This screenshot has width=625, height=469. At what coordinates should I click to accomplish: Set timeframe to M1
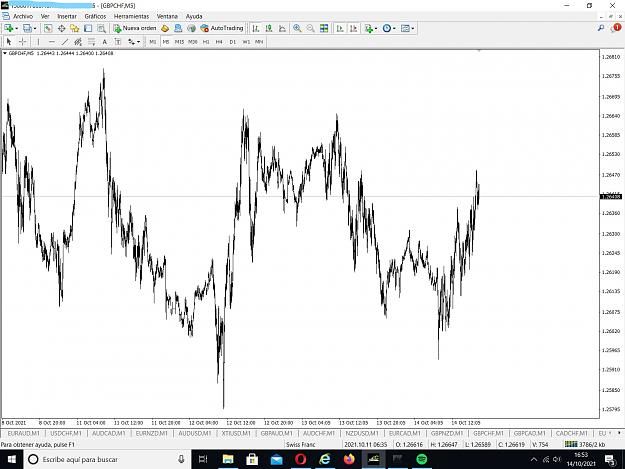pyautogui.click(x=153, y=41)
